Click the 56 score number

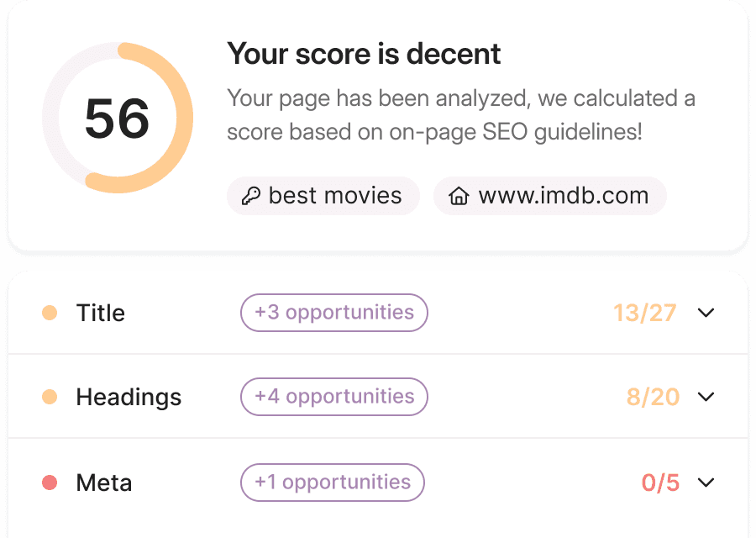pos(117,119)
